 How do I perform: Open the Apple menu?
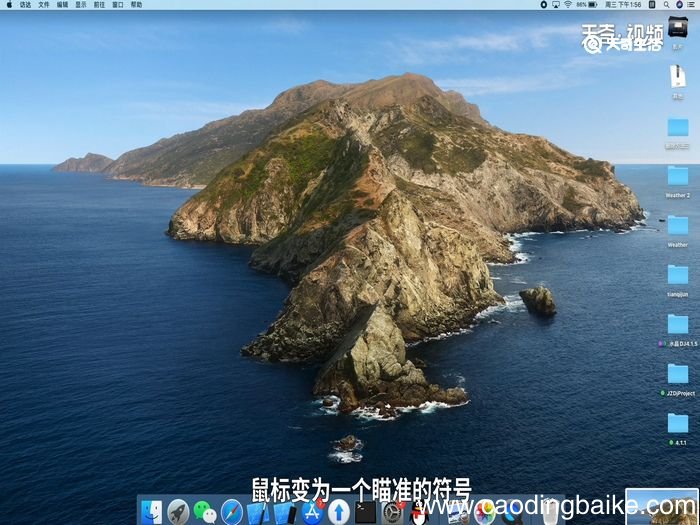pyautogui.click(x=9, y=4)
